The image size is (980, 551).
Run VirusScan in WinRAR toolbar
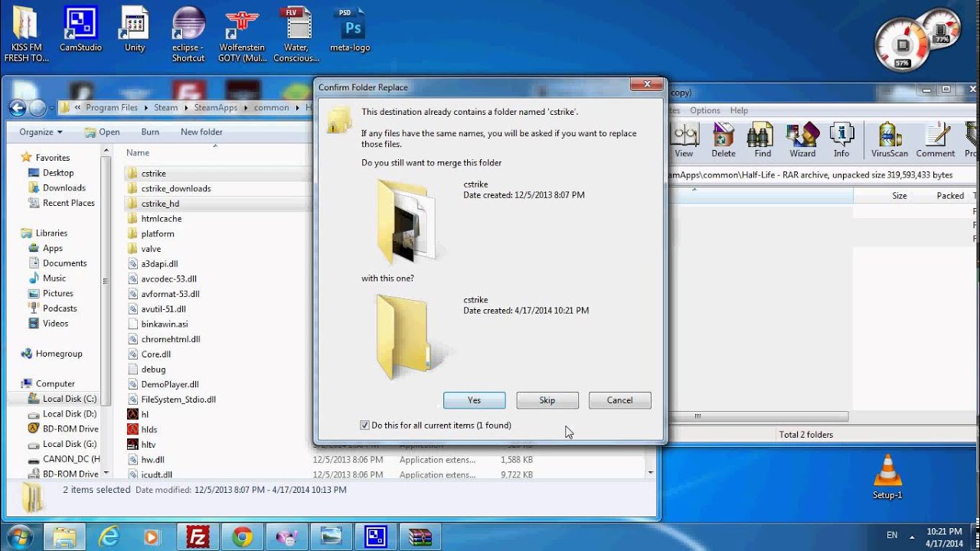point(889,140)
